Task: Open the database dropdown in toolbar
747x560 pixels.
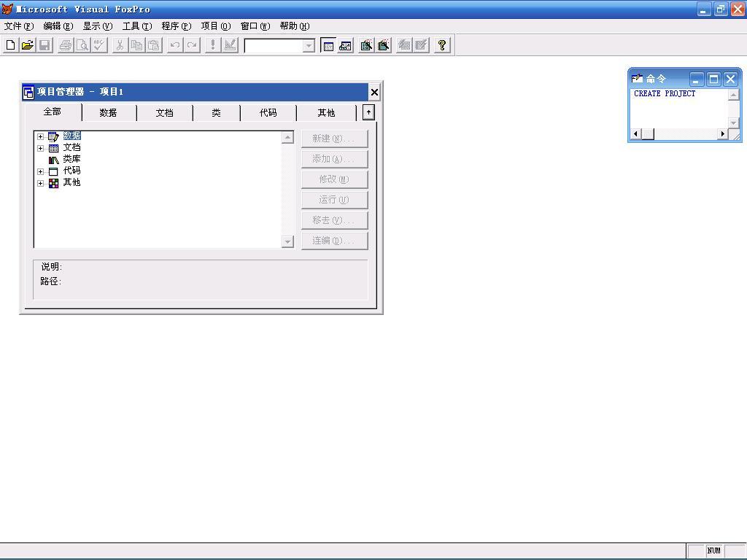Action: pyautogui.click(x=309, y=46)
